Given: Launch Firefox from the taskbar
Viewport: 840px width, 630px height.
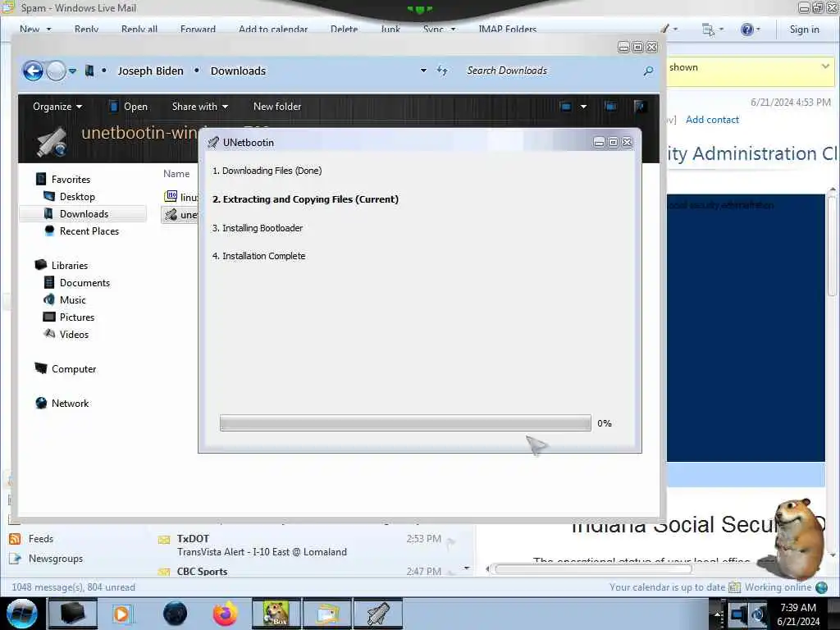Looking at the screenshot, I should (225, 614).
